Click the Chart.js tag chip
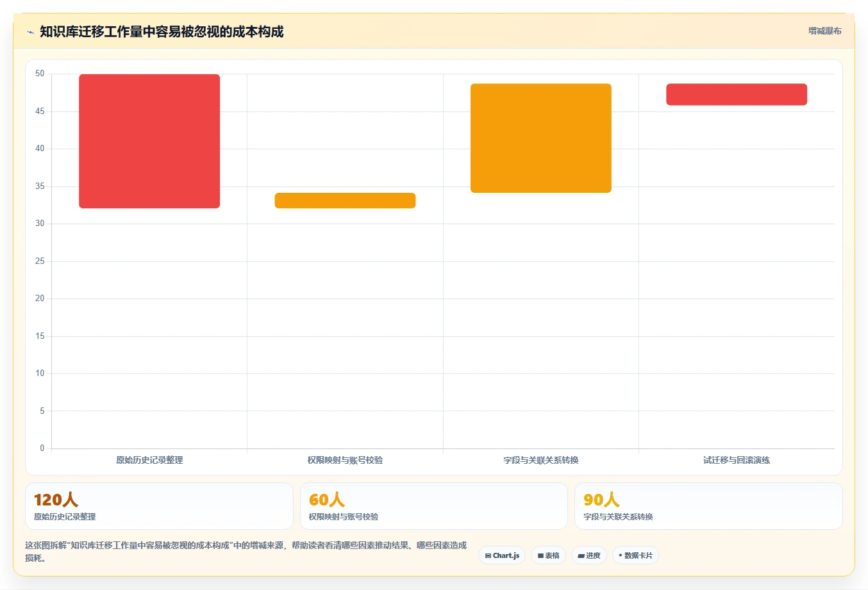The image size is (868, 590). click(502, 555)
